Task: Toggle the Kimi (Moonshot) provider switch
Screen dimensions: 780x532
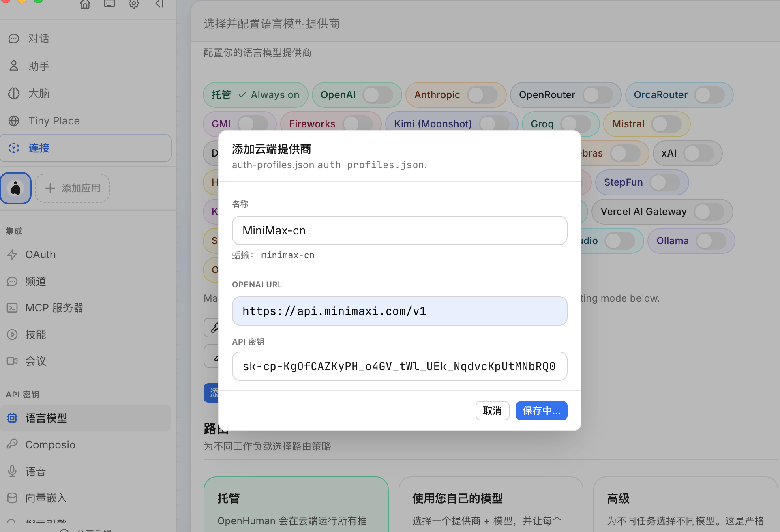Action: click(494, 123)
